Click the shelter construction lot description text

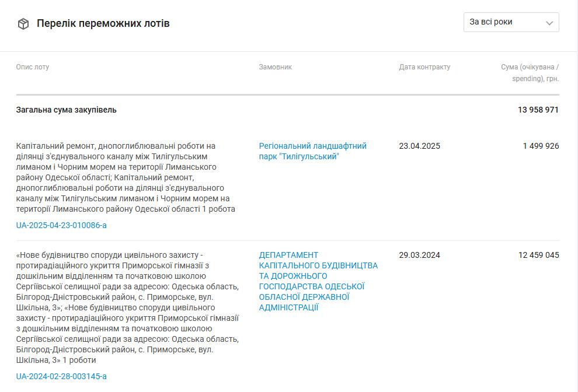[127, 307]
